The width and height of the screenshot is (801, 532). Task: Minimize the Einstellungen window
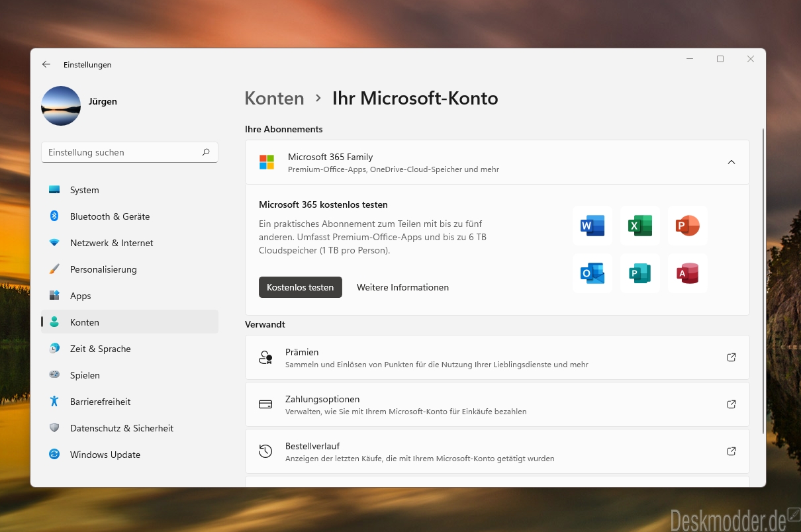(690, 59)
